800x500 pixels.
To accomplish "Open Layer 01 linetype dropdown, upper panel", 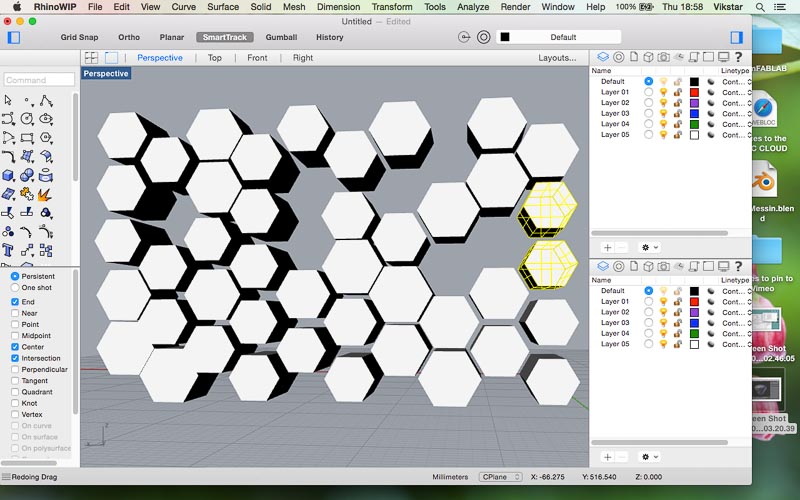I will 736,92.
